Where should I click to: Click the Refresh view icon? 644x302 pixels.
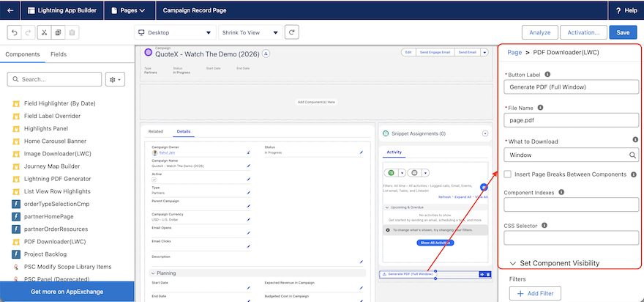click(291, 32)
